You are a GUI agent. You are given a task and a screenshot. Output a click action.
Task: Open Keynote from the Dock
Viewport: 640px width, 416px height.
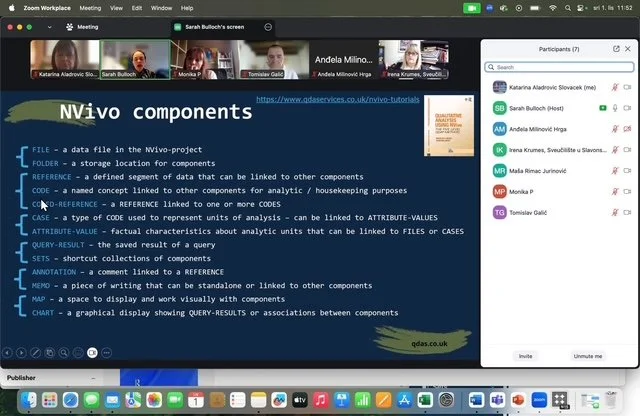pyautogui.click(x=342, y=400)
